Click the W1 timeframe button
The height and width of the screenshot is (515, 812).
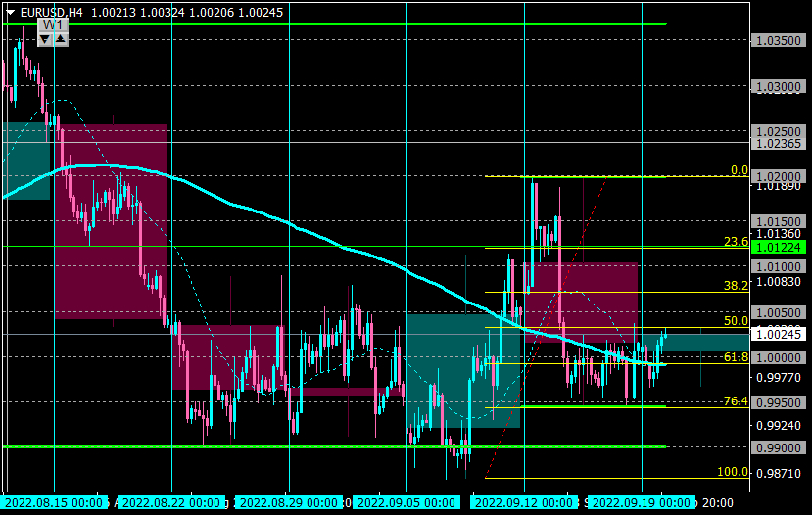tap(53, 25)
